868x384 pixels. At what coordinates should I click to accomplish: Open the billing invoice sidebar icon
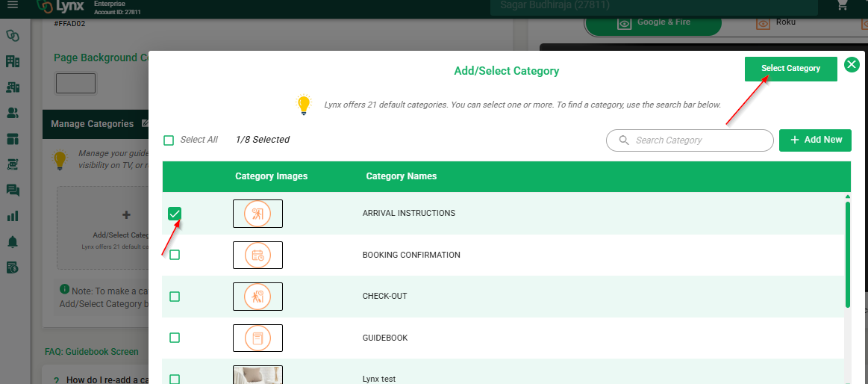[12, 267]
